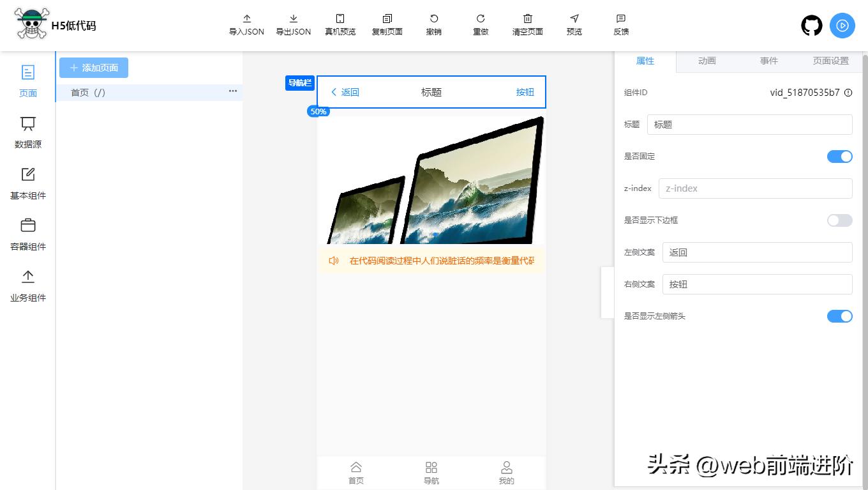868x490 pixels.
Task: Open 真机预览 device preview
Action: click(x=340, y=24)
